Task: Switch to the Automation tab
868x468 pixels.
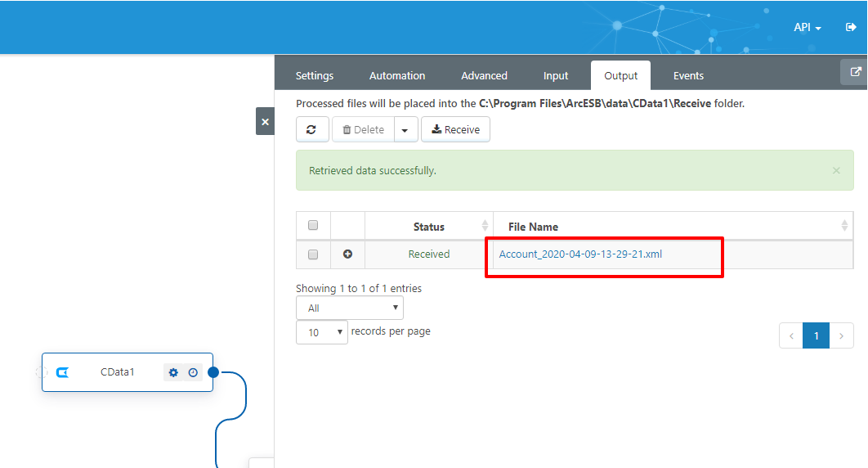Action: (397, 75)
